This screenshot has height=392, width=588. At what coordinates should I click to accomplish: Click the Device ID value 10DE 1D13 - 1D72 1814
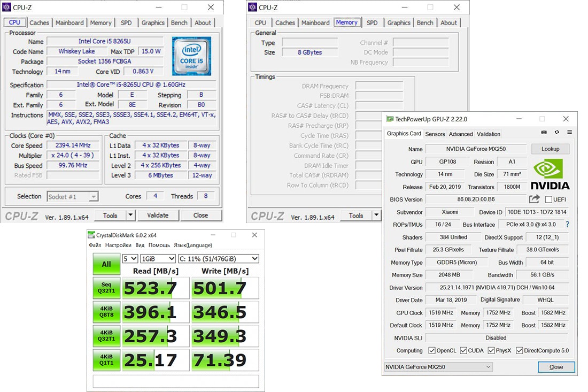point(537,212)
